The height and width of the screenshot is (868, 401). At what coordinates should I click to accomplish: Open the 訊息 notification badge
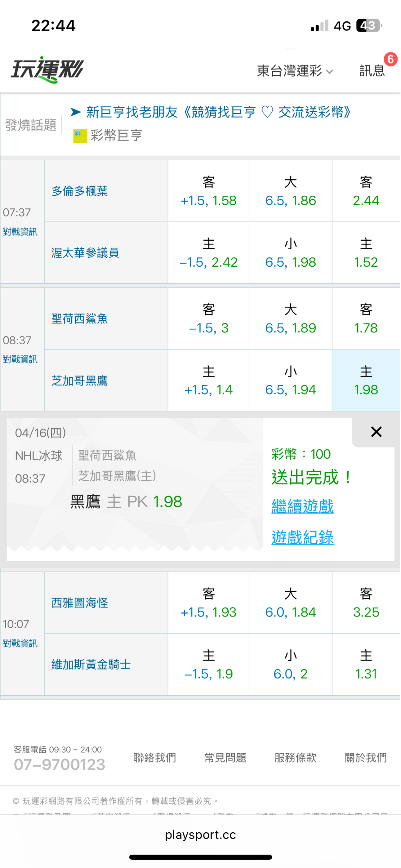390,59
